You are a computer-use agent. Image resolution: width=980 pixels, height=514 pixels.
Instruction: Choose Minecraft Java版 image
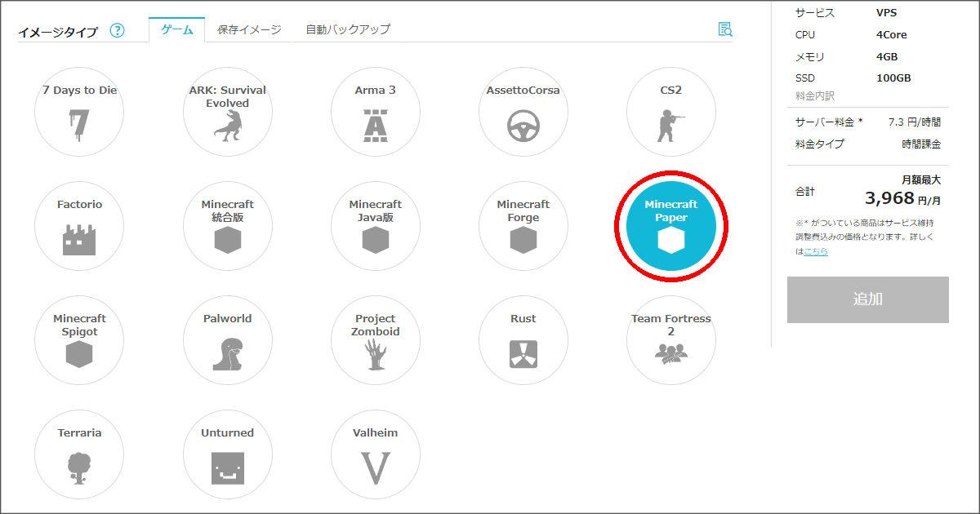pyautogui.click(x=376, y=226)
